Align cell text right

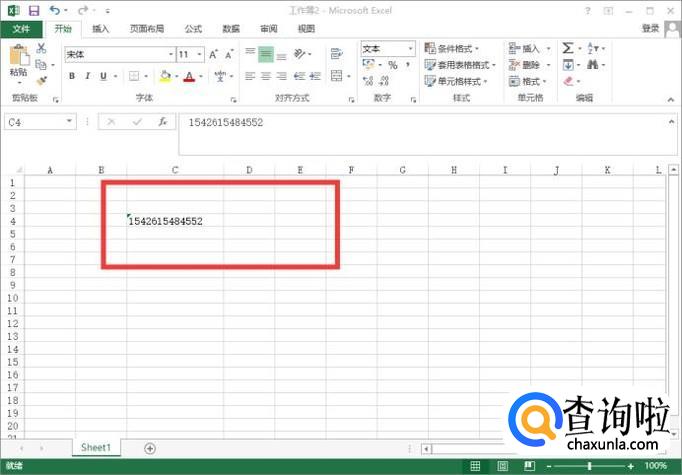click(x=282, y=76)
